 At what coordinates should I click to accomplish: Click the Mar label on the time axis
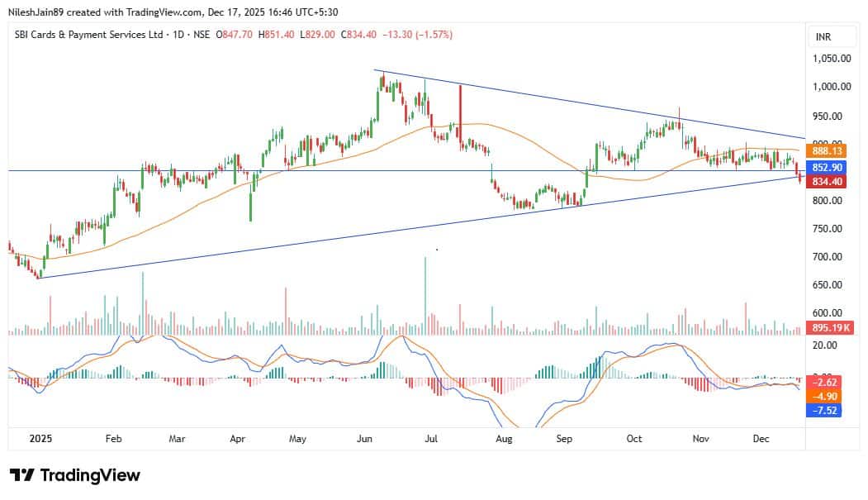(x=177, y=439)
